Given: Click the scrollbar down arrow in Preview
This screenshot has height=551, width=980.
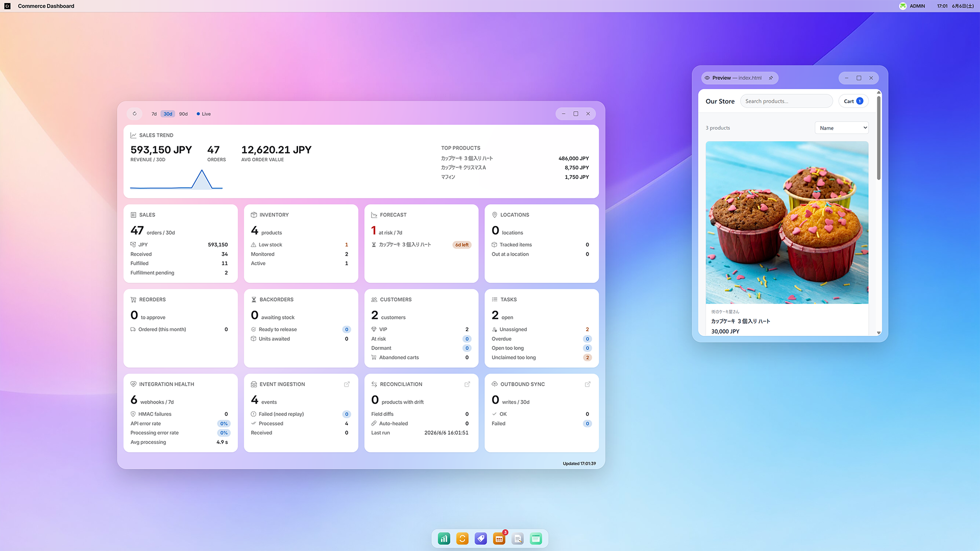Looking at the screenshot, I should [x=879, y=333].
